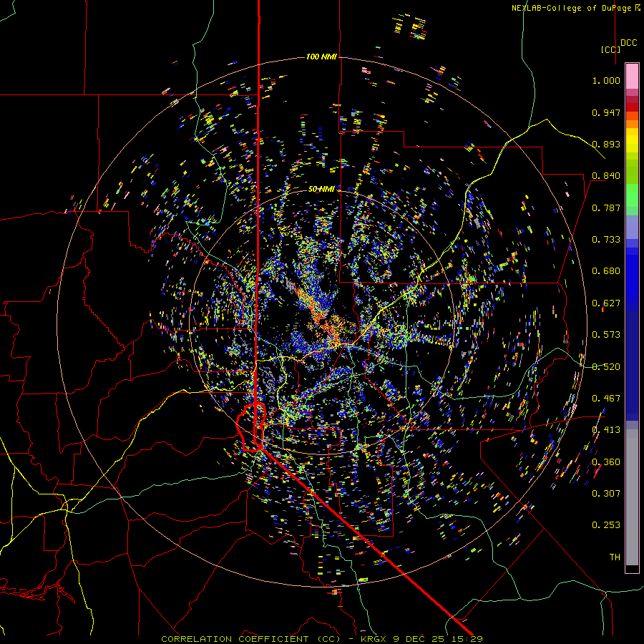The width and height of the screenshot is (644, 644).
Task: Select the 0.627 legend value
Action: click(606, 303)
